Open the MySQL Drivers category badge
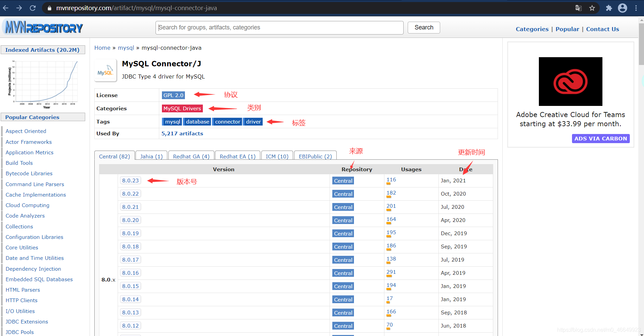Viewport: 644px width, 336px height. (182, 108)
